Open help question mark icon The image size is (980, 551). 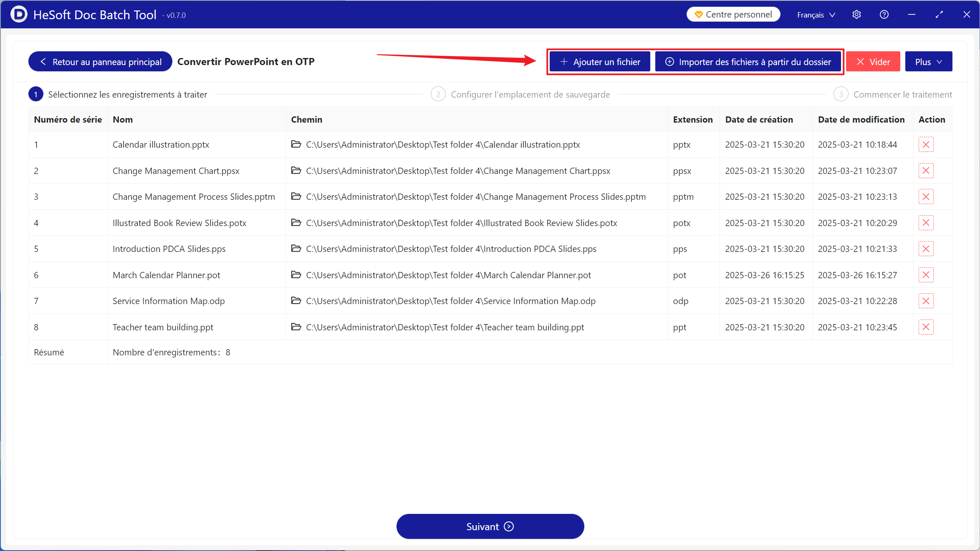884,15
